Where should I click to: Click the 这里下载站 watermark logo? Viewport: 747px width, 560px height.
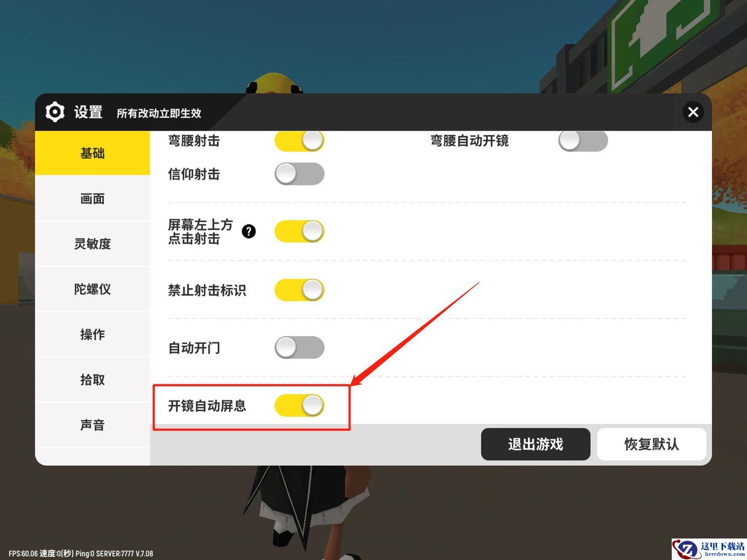pyautogui.click(x=709, y=548)
